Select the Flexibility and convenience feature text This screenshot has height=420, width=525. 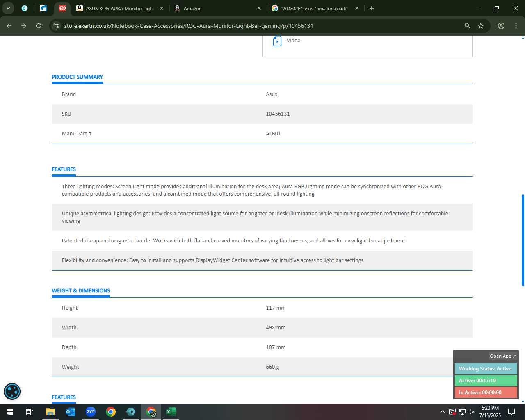point(212,260)
